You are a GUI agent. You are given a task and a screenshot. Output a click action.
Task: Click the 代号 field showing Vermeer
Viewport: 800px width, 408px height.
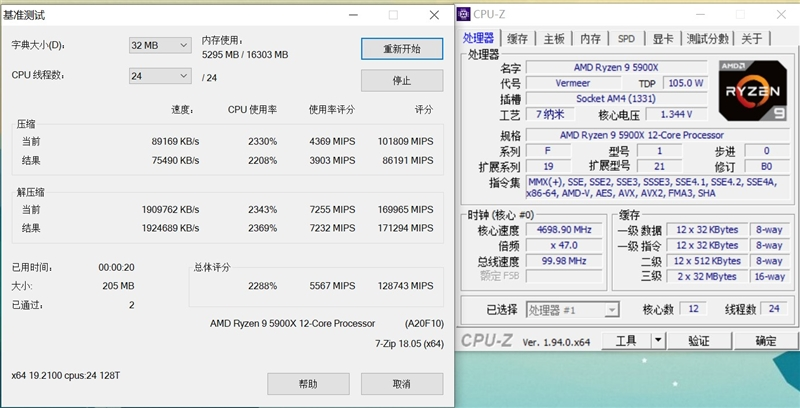pyautogui.click(x=573, y=83)
